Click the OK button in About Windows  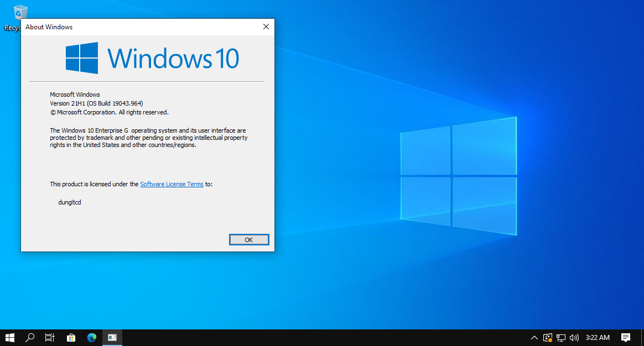(249, 240)
